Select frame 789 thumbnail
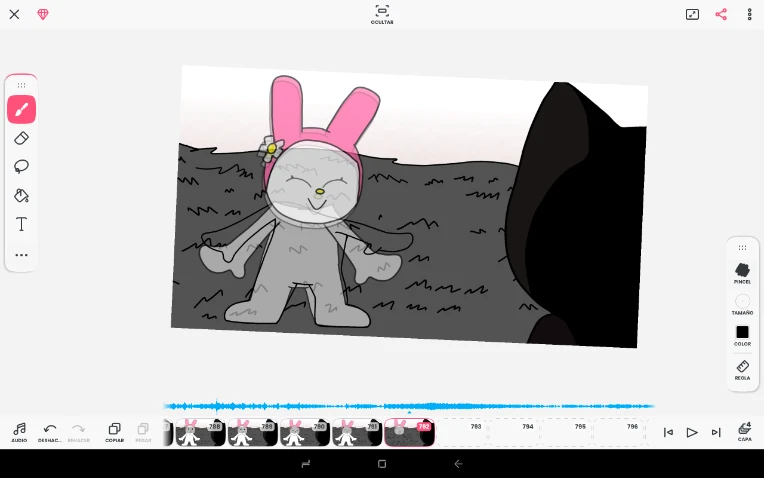This screenshot has width=764, height=478. click(x=252, y=432)
